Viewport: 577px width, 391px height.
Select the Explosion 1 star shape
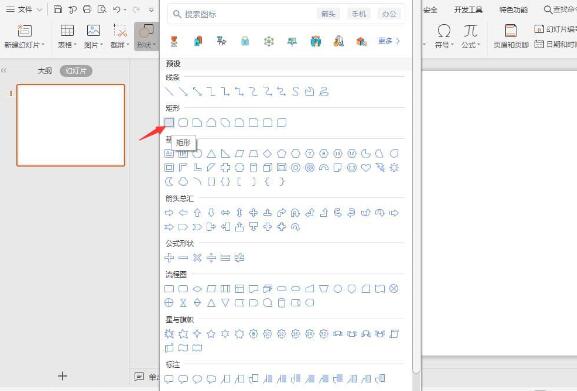pos(169,334)
